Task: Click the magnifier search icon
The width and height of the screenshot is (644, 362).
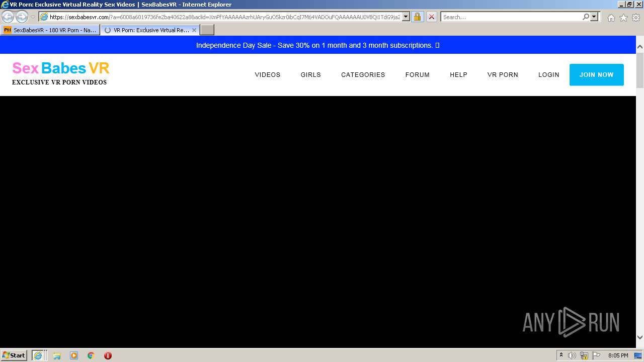Action: (586, 17)
